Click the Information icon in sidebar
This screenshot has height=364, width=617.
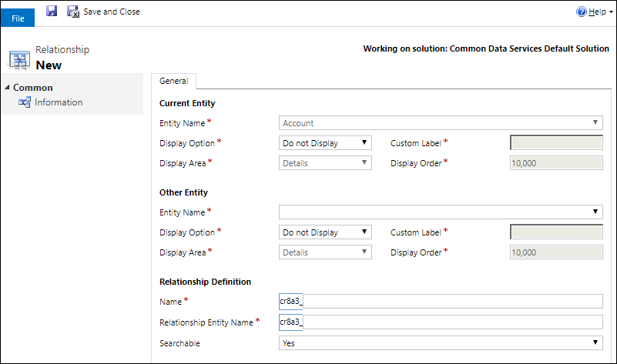click(x=24, y=102)
